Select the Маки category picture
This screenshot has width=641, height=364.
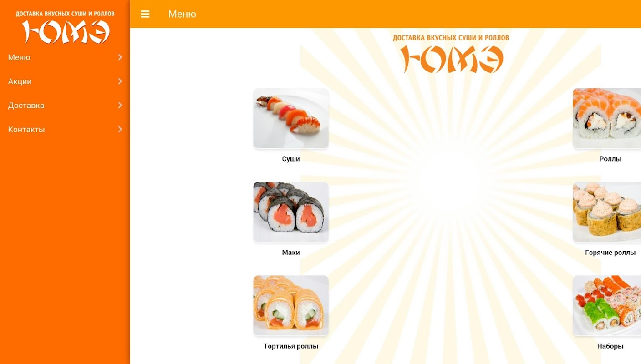coord(291,212)
